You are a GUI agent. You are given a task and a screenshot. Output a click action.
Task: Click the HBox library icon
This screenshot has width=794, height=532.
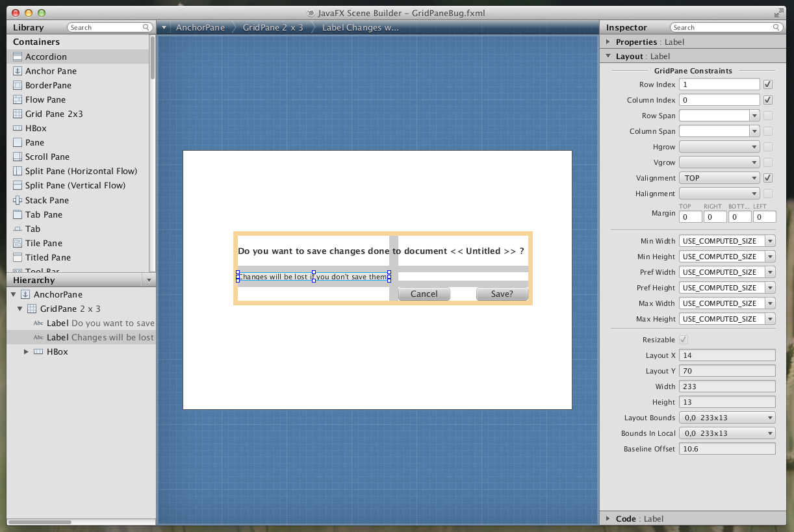click(x=18, y=129)
